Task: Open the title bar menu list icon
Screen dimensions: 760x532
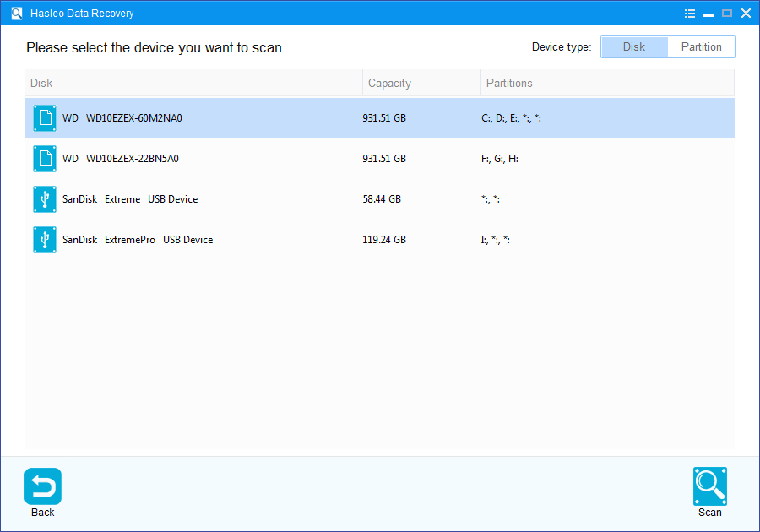Action: point(690,14)
